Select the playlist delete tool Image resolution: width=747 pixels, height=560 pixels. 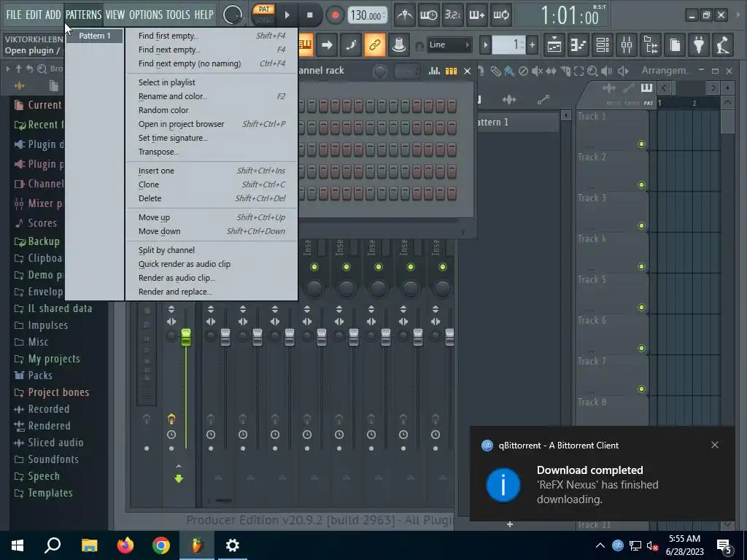click(523, 71)
